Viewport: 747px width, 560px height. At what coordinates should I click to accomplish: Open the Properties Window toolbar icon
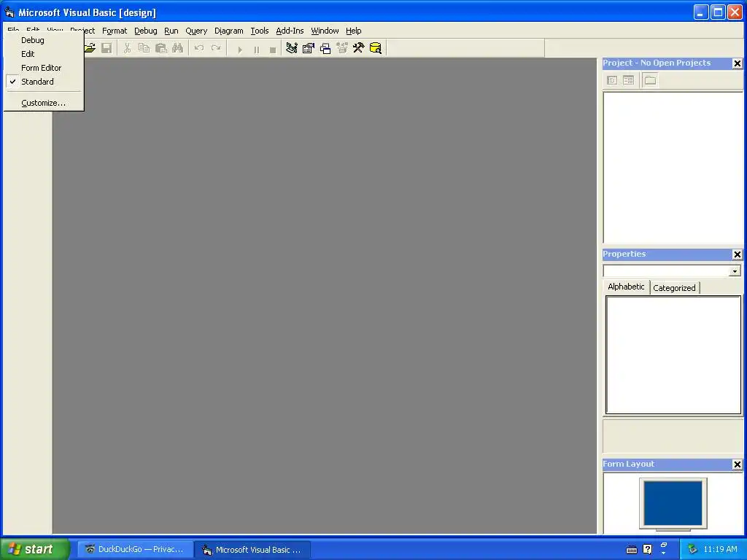click(309, 48)
